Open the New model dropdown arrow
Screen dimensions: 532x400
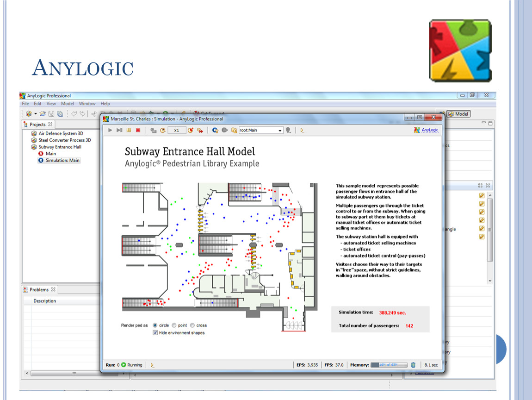point(35,114)
